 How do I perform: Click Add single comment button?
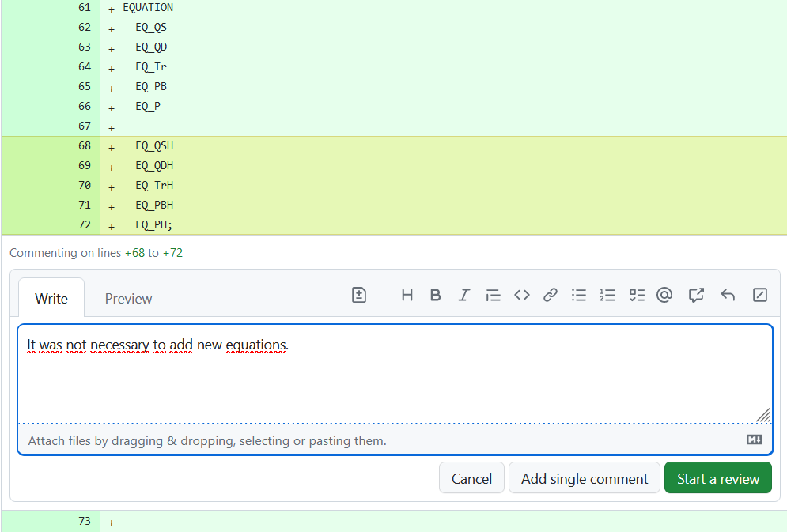[x=585, y=478]
